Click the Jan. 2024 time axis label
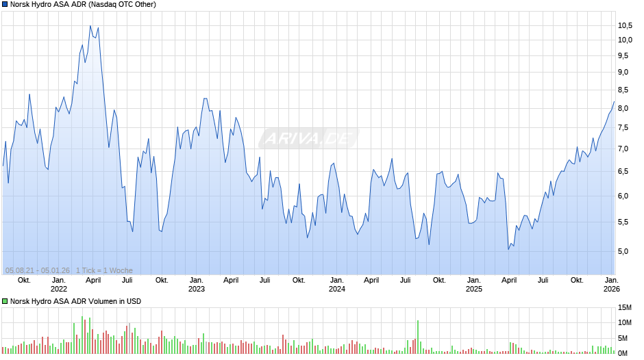644x360 pixels. [337, 285]
